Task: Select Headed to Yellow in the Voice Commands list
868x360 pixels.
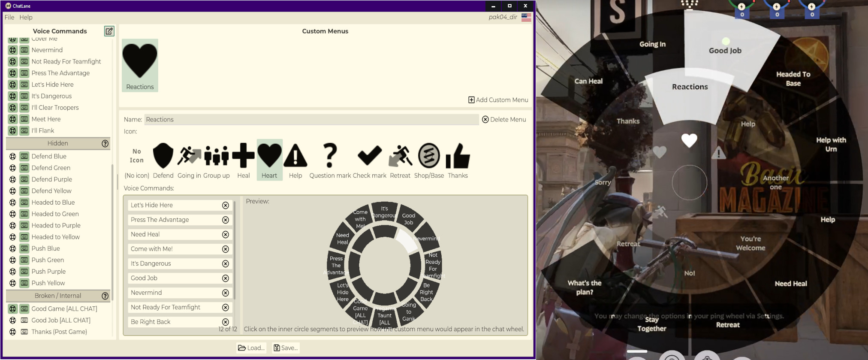Action: [x=56, y=237]
